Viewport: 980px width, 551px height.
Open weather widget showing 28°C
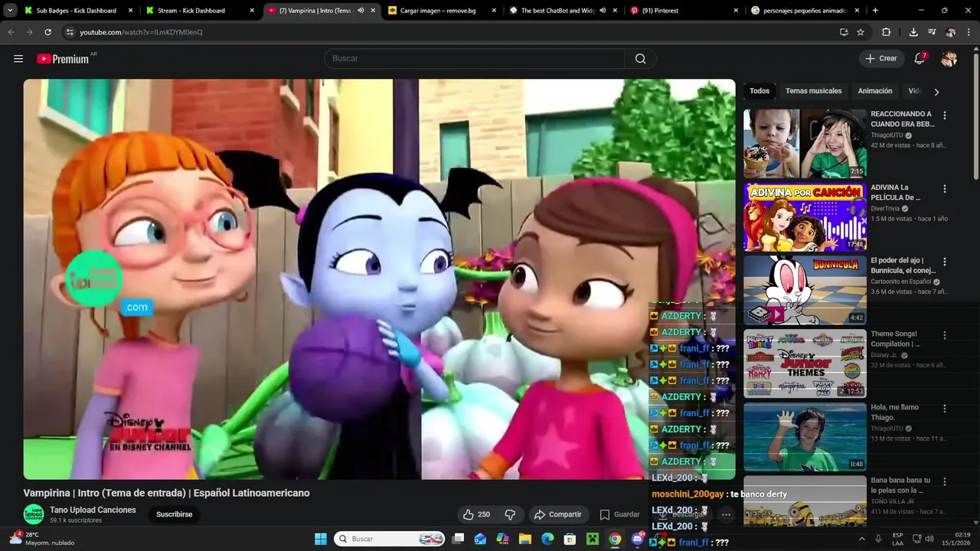[42, 539]
